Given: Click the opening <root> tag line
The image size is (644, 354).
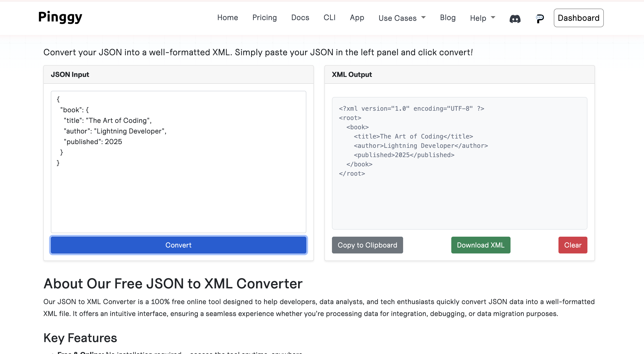Looking at the screenshot, I should tap(350, 118).
